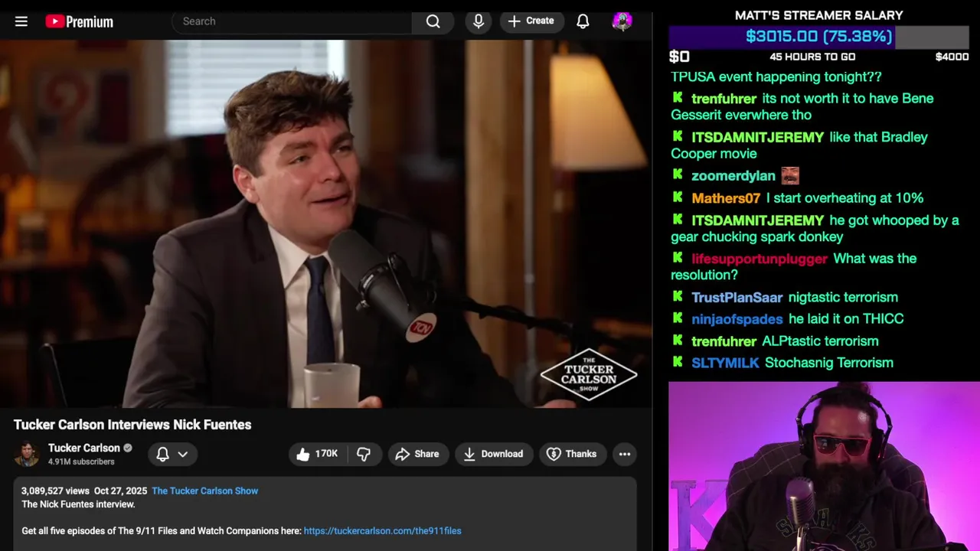Select the video title text
Image resolution: width=980 pixels, height=551 pixels.
click(132, 425)
